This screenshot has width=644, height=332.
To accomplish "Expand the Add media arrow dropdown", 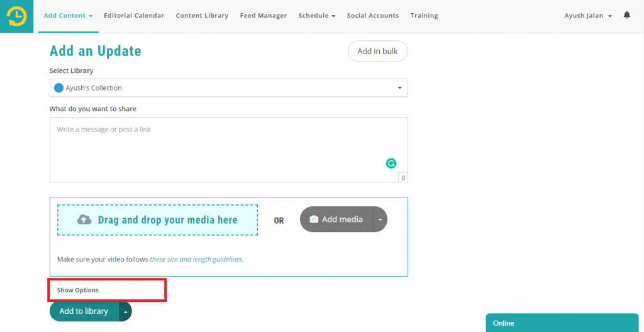I will pos(380,219).
